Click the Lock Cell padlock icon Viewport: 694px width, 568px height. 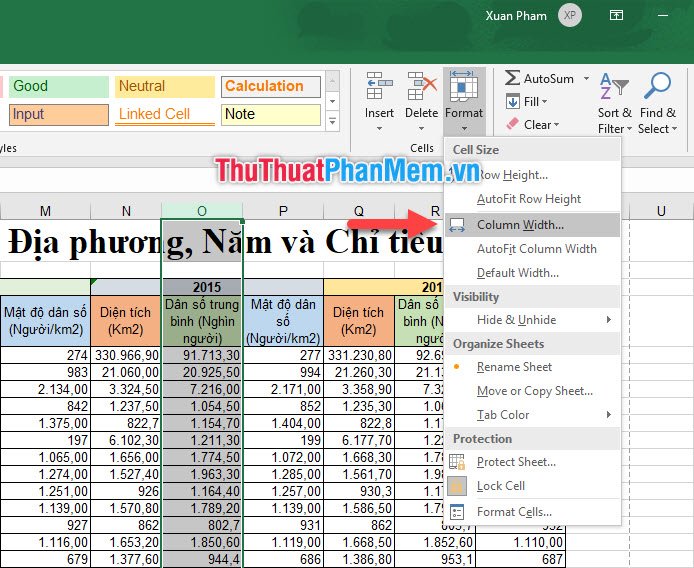click(457, 486)
